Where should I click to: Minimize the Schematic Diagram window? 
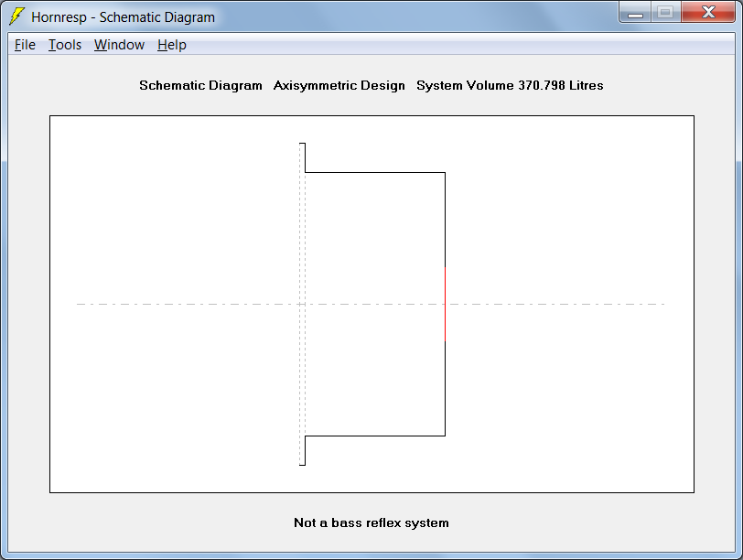[635, 12]
